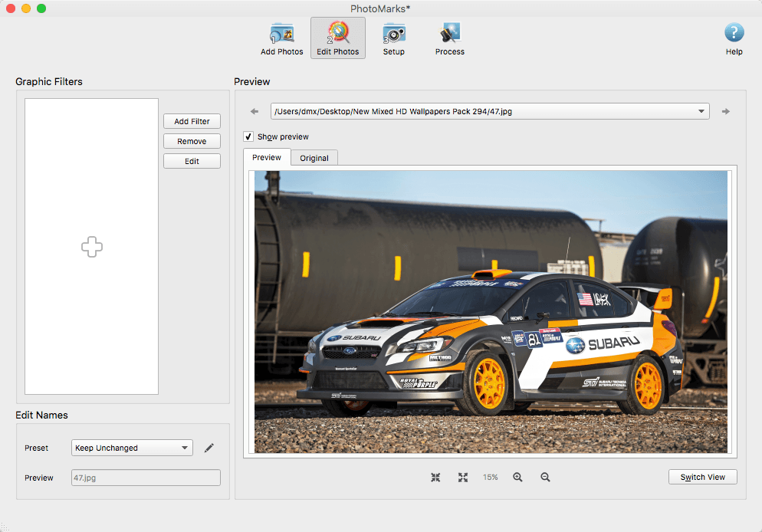Zoom out of the preview image
Screen dimensions: 762x532
click(545, 477)
